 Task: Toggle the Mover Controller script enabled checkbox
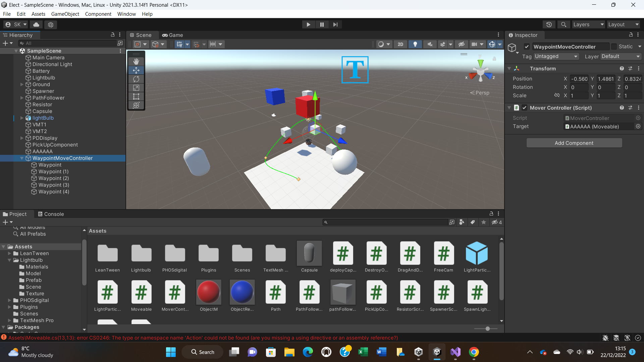(523, 107)
